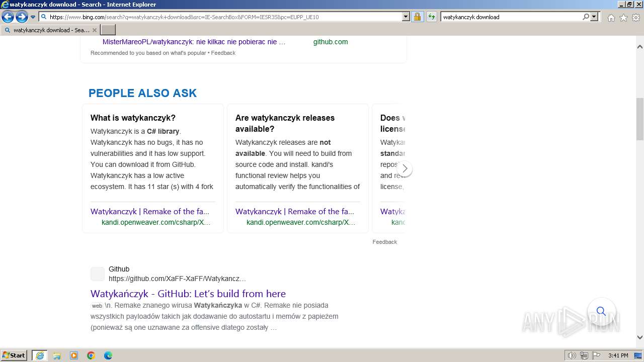Open the github.com/XaFF-XaFF/Watykancz... URL

pos(177,279)
